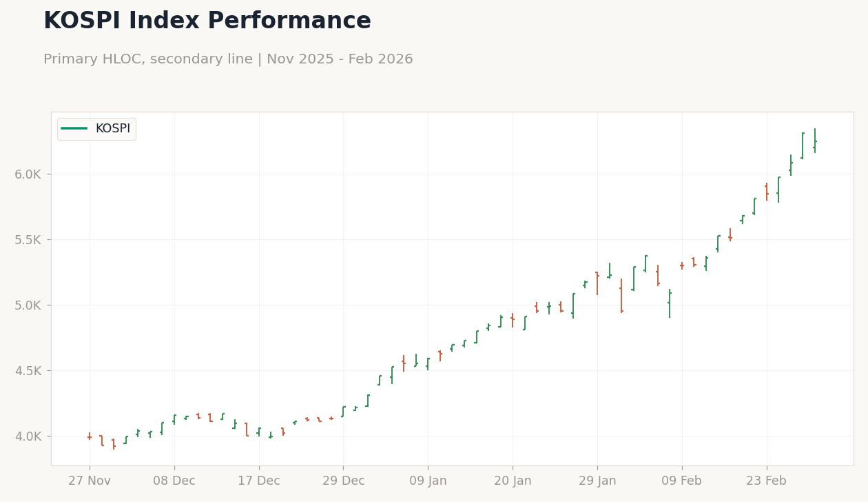Click the 29 Dec x-axis label
Viewport: 868px width, 502px height.
tap(344, 481)
